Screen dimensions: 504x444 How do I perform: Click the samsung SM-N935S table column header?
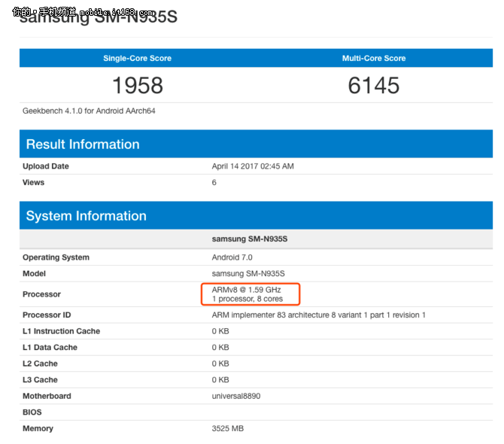point(250,239)
